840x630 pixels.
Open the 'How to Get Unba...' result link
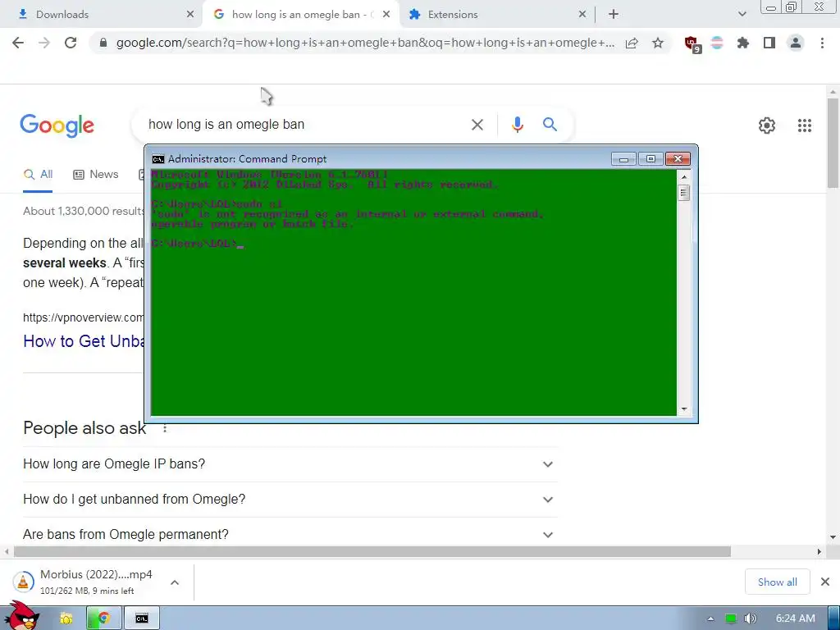(84, 341)
